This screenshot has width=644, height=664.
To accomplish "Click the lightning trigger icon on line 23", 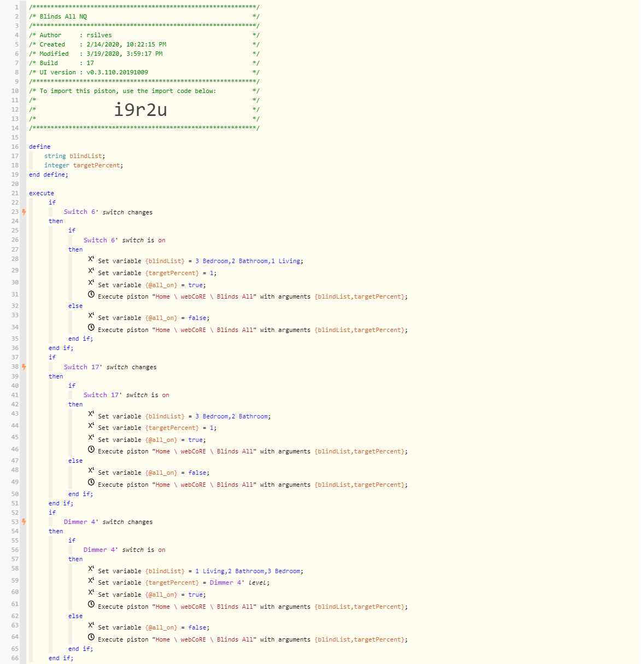I will (x=24, y=212).
